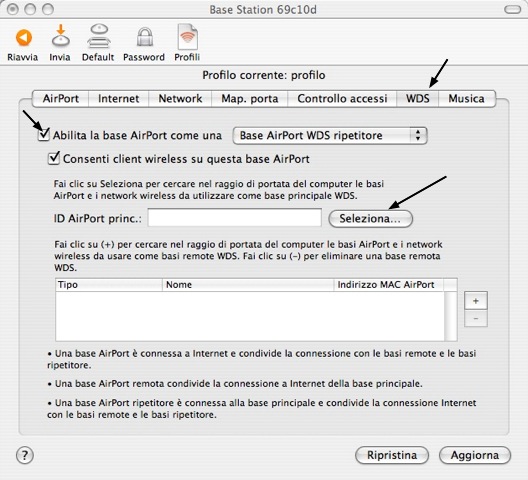This screenshot has height=480, width=528.
Task: Switch to the AirPort tab
Action: click(61, 99)
